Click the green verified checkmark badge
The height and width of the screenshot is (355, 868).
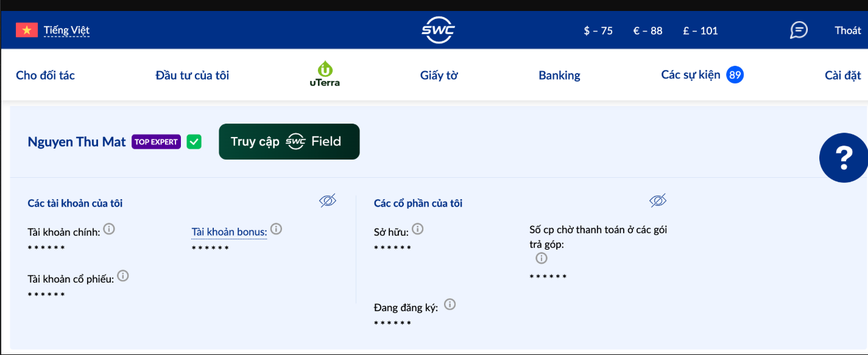point(194,142)
